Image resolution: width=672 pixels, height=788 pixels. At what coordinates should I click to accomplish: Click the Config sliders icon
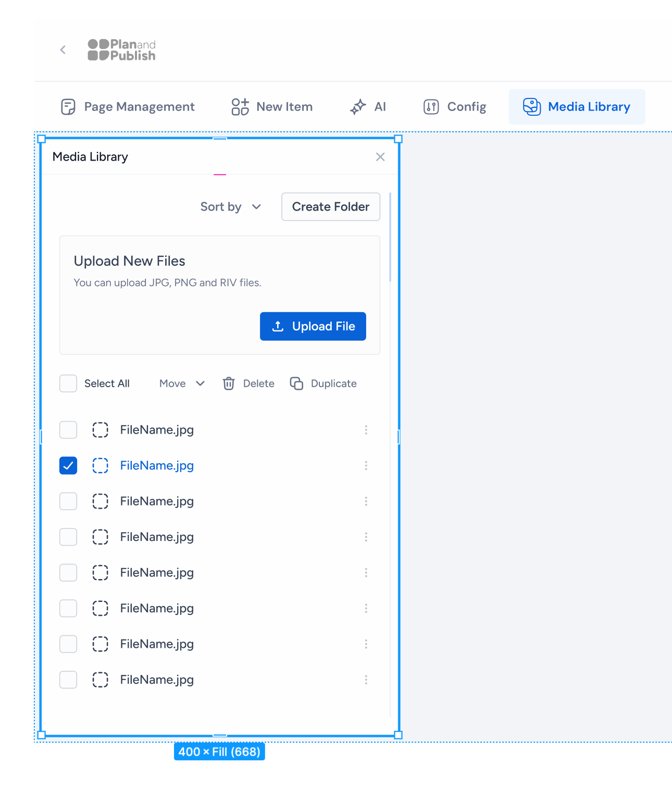431,107
